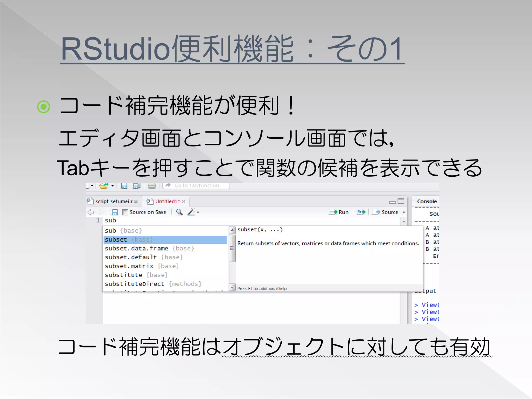Click the editor scroll-up arrow
The width and height of the screenshot is (532, 399).
coord(404,221)
